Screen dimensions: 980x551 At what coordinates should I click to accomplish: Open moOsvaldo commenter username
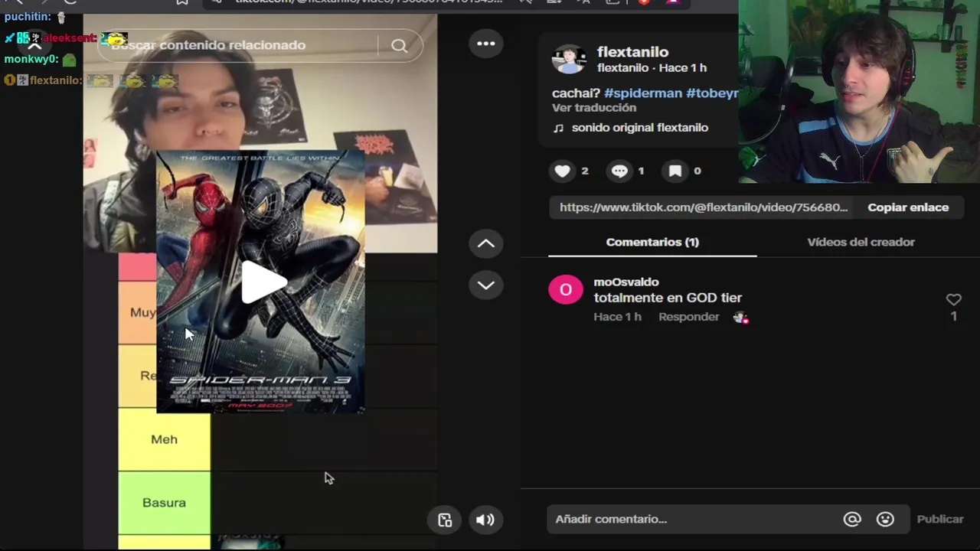coord(626,282)
